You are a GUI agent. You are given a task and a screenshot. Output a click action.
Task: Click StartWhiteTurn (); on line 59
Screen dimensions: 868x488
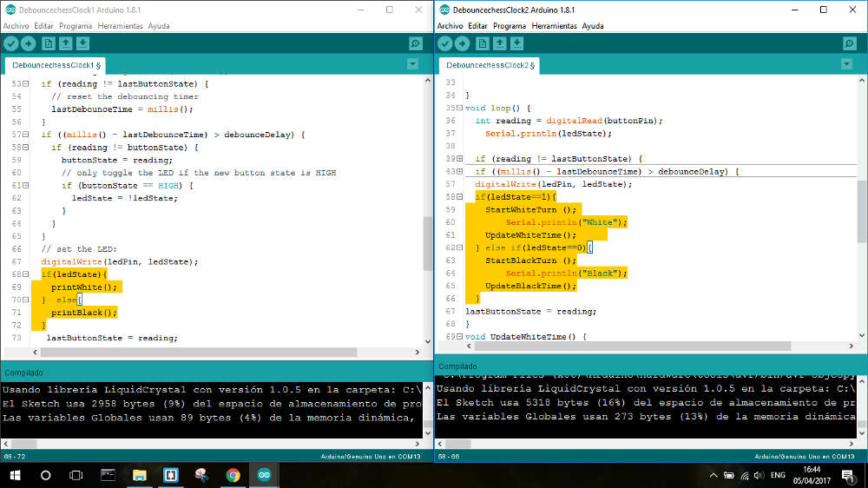point(531,209)
